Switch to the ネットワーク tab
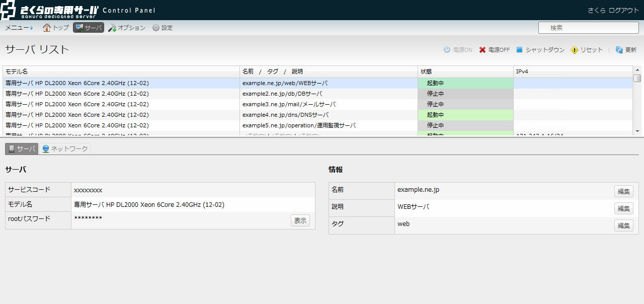 pos(65,148)
